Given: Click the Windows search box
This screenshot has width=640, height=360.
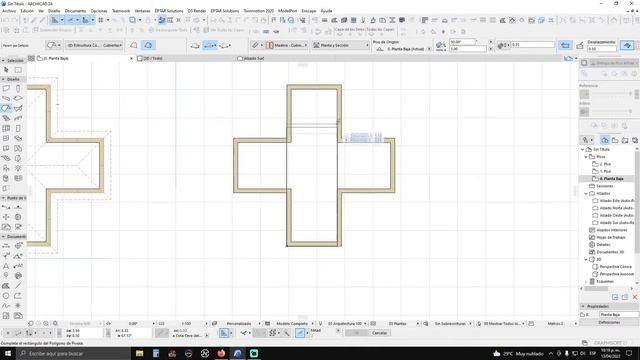Looking at the screenshot, I should 73,353.
